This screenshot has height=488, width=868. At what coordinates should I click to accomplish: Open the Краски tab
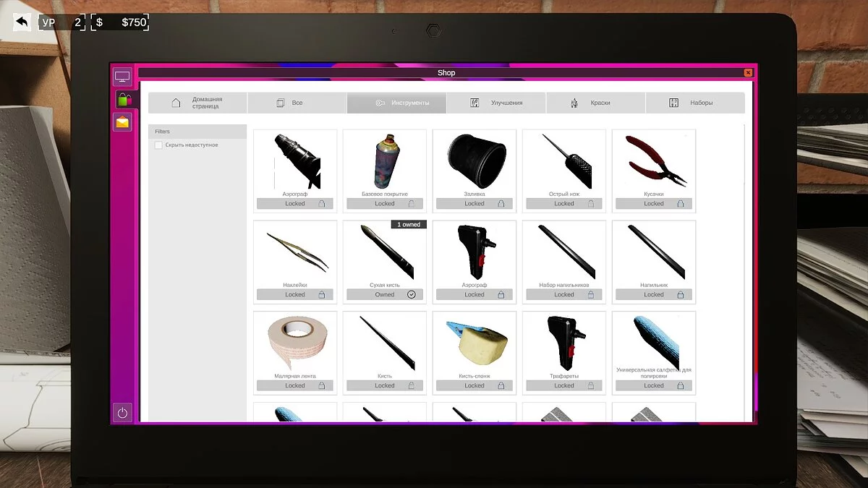coord(595,103)
